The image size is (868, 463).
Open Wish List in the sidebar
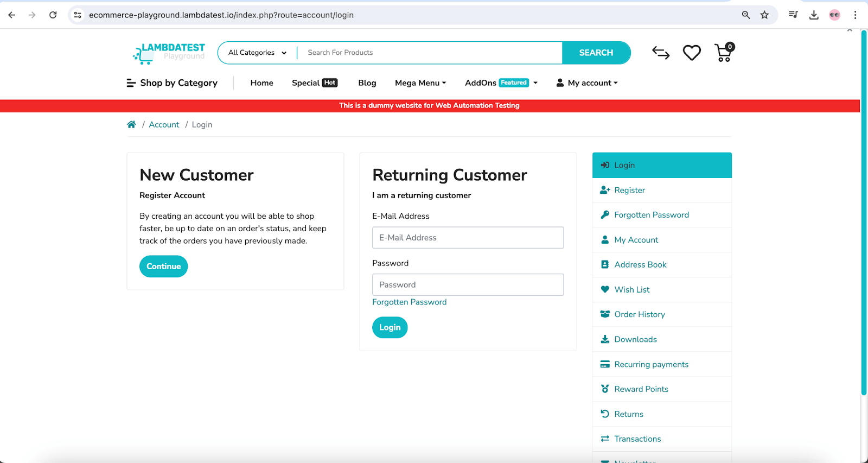pyautogui.click(x=662, y=290)
